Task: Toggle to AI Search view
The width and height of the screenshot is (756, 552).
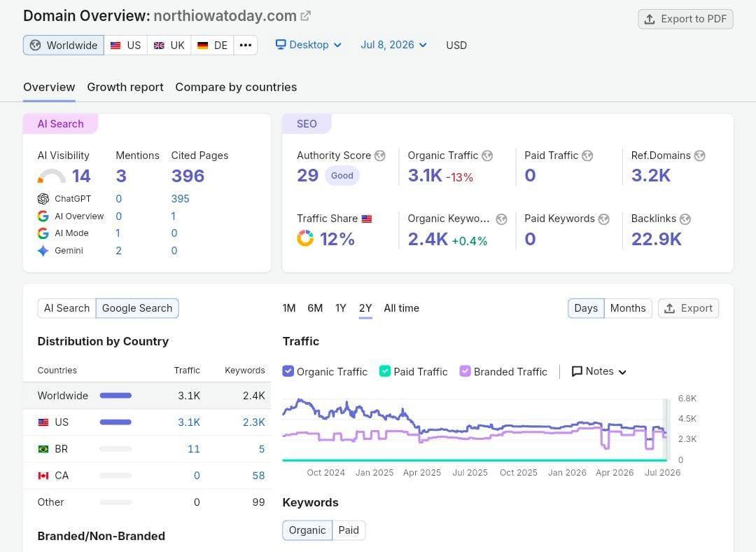Action: pyautogui.click(x=67, y=308)
